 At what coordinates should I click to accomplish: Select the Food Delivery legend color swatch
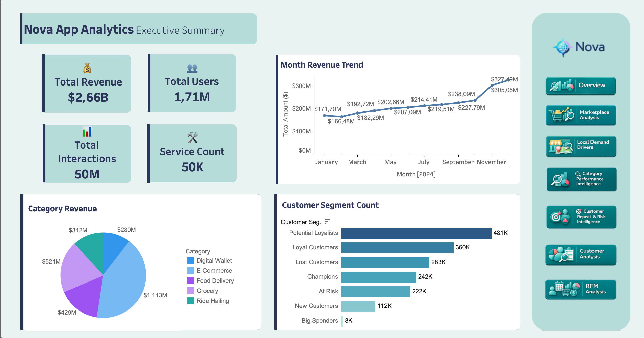pos(191,281)
